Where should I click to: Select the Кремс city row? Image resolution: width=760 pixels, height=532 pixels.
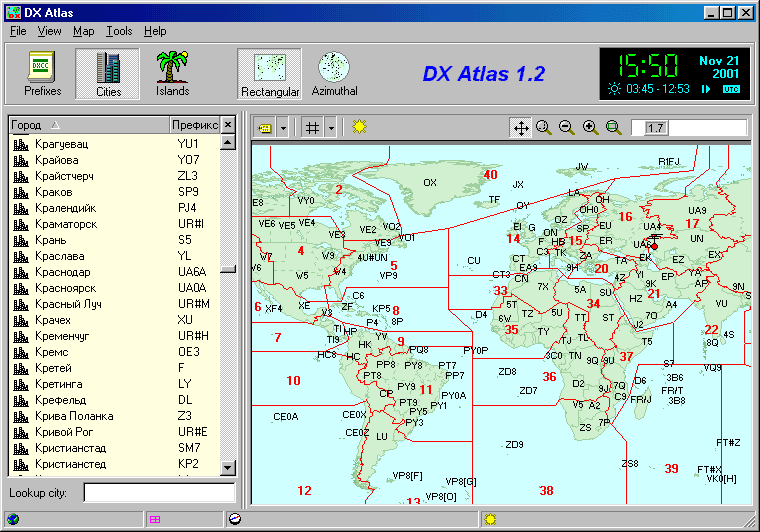114,352
